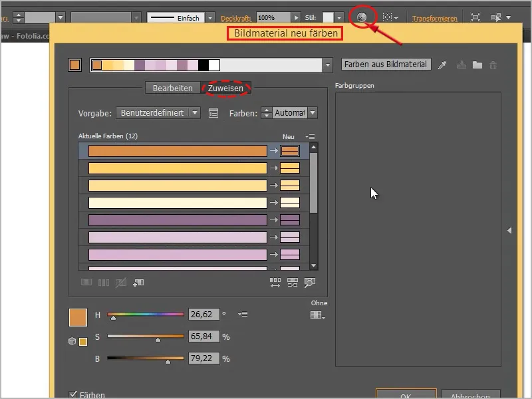Open the Neu column list menu icon

tap(310, 136)
